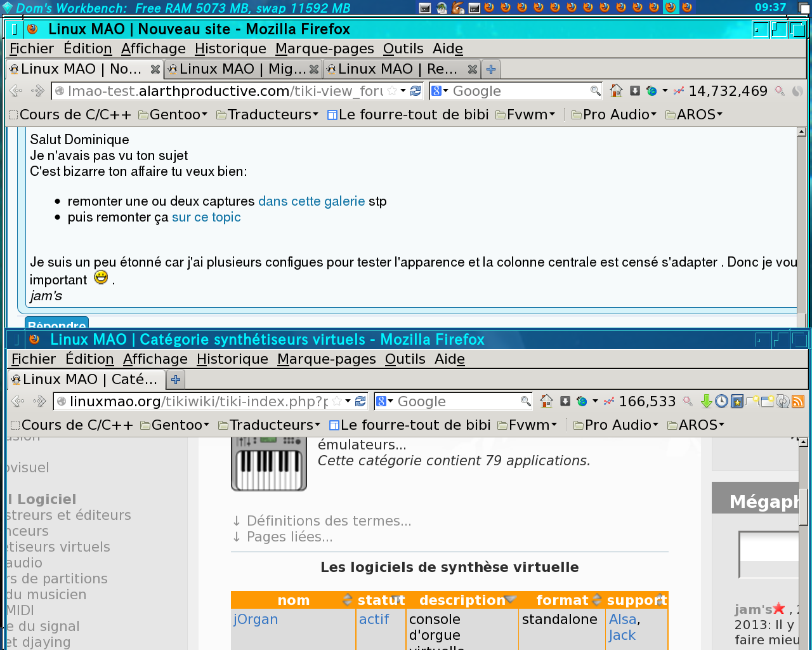Image resolution: width=812 pixels, height=650 pixels.
Task: Open the home page in the Catégorie synthétiseurs window
Action: tap(546, 402)
